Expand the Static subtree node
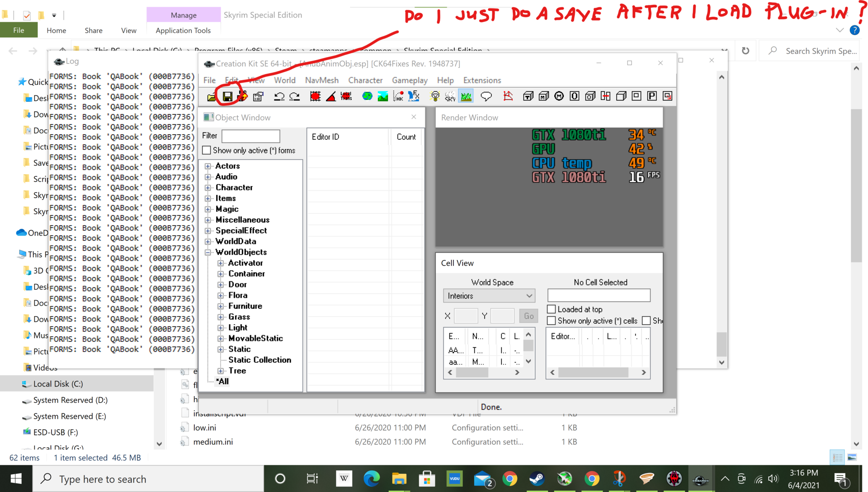The height and width of the screenshot is (492, 868). (x=221, y=350)
